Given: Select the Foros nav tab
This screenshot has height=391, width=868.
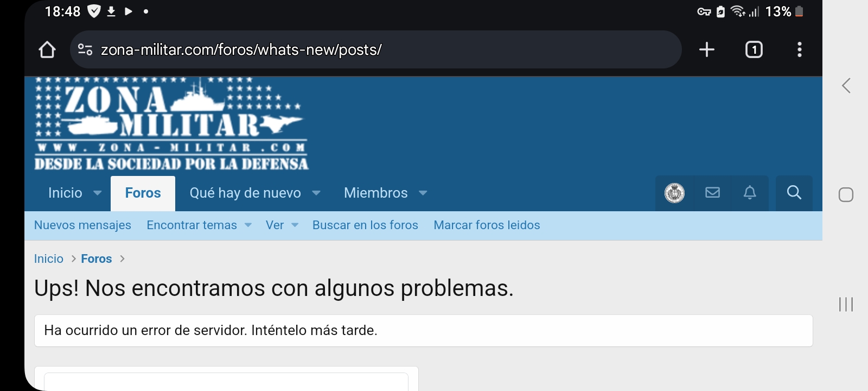Looking at the screenshot, I should [x=143, y=193].
